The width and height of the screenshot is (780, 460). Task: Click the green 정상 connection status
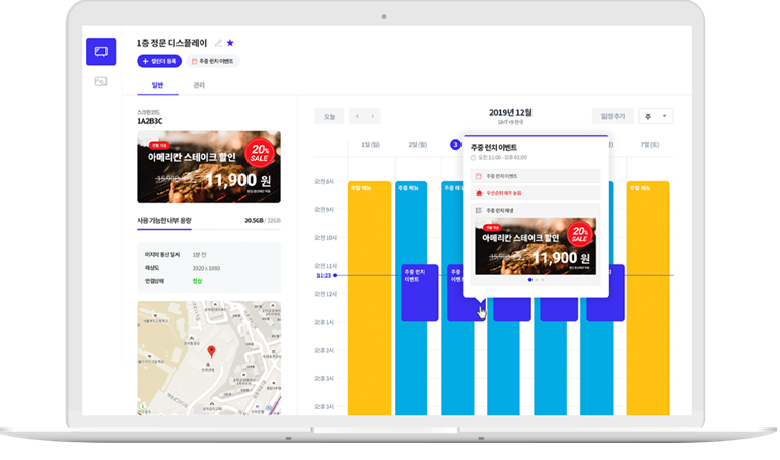tap(197, 281)
